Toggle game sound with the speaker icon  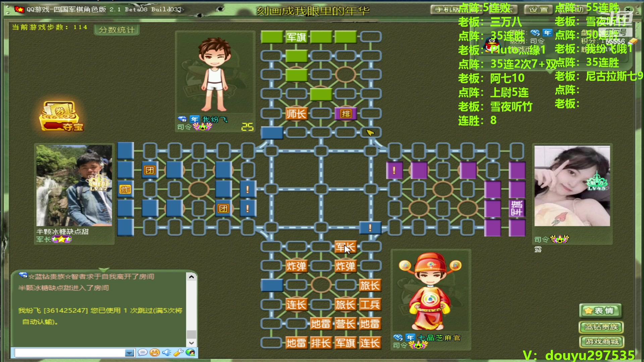tap(166, 353)
